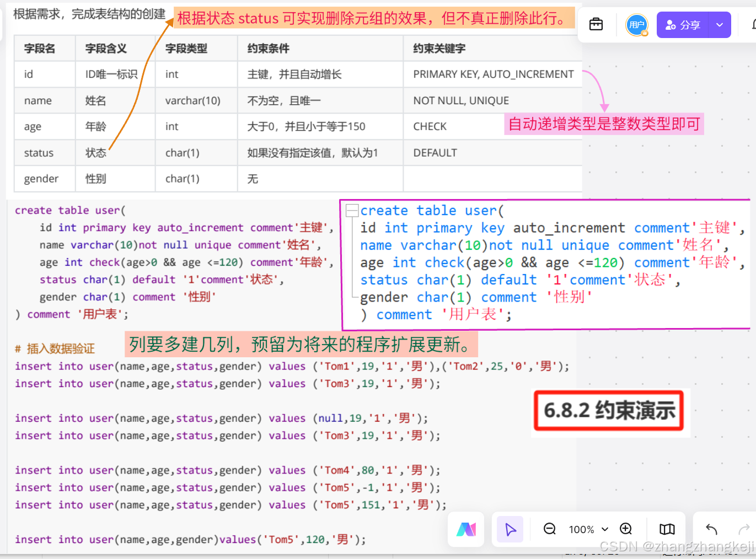This screenshot has height=559, width=756.
Task: Click the app logo in bottom toolbar
Action: 466,529
